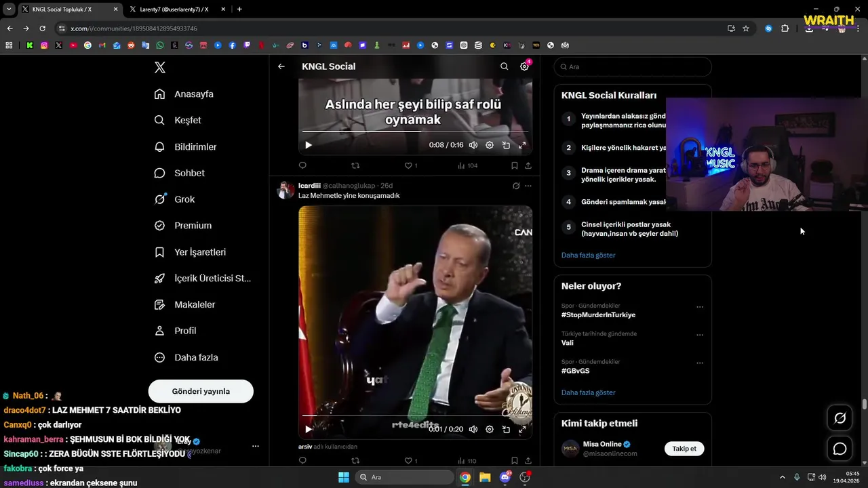
Task: Toggle picture-in-picture on Erdoğan video
Action: [x=506, y=429]
